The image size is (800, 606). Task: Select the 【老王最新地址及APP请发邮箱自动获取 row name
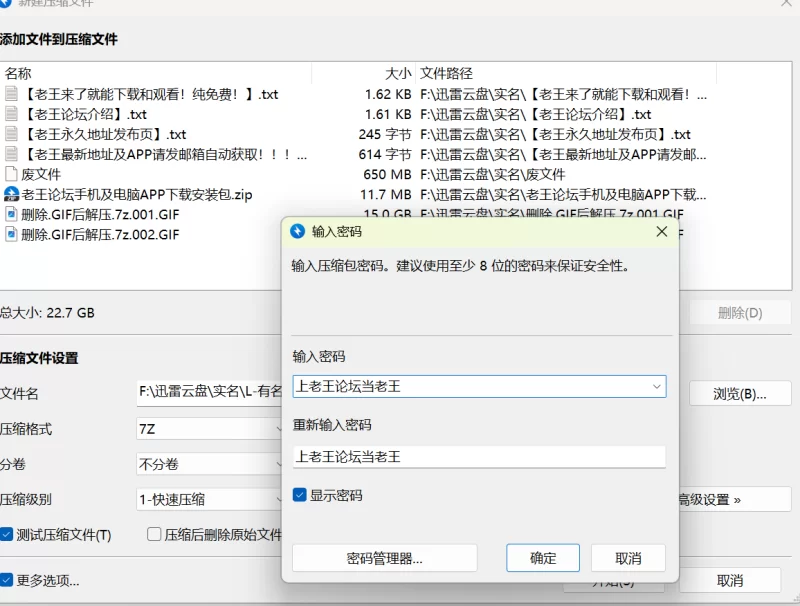pos(164,154)
